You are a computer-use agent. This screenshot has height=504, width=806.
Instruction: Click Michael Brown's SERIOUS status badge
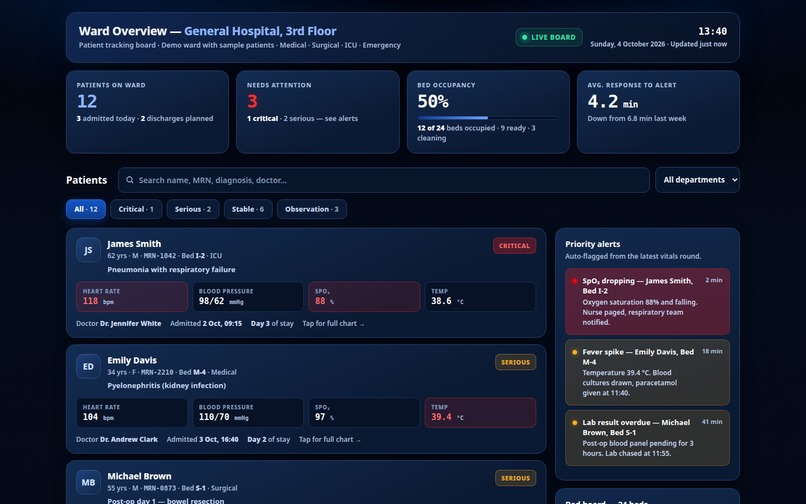516,478
